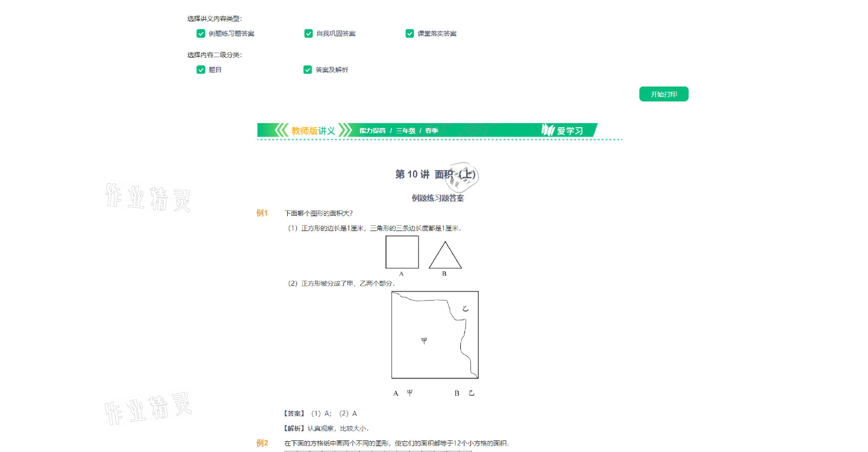Click 能力提高 in the banner breadcrumb
The height and width of the screenshot is (452, 868).
tap(372, 131)
